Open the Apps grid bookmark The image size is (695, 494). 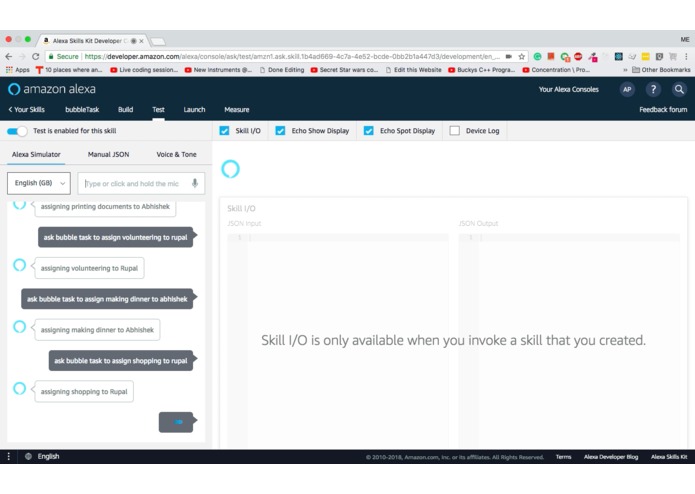point(17,70)
